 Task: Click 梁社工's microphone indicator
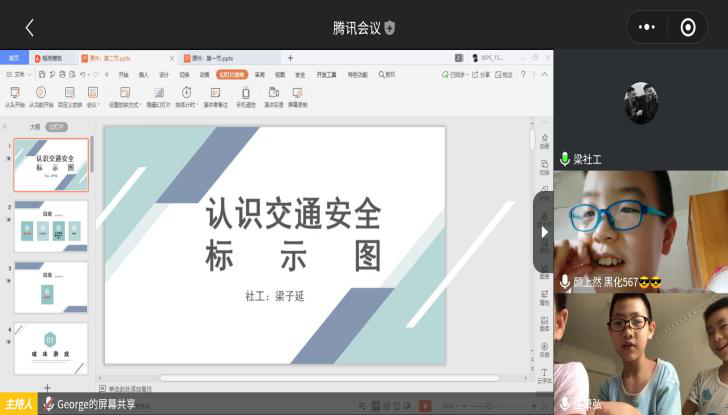(565, 159)
